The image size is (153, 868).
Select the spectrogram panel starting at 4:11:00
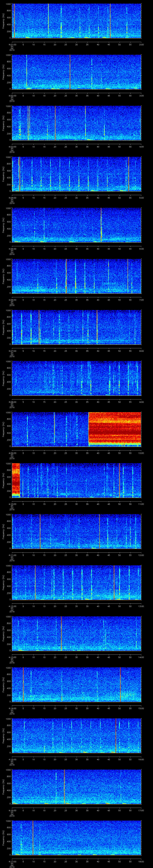point(77,531)
